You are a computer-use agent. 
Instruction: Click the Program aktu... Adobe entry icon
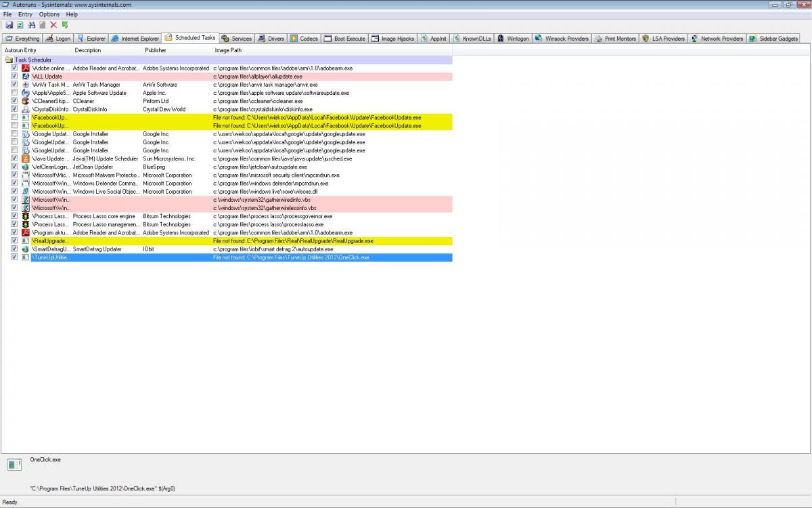click(x=26, y=232)
